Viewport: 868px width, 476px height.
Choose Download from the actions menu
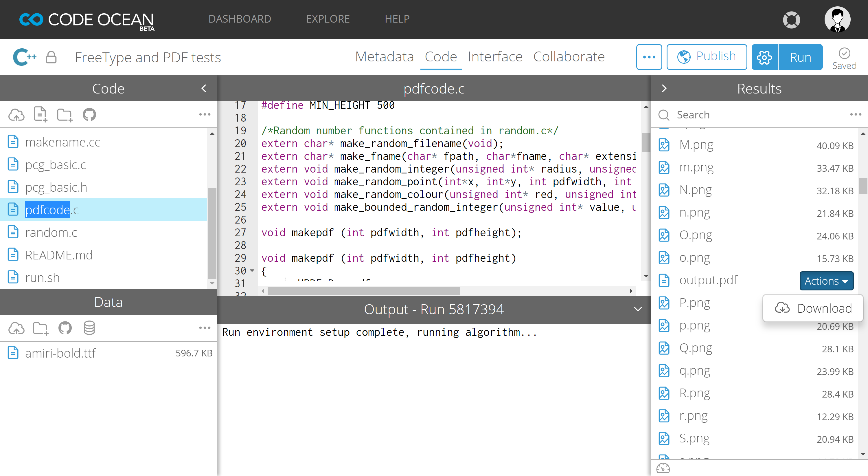pos(813,308)
